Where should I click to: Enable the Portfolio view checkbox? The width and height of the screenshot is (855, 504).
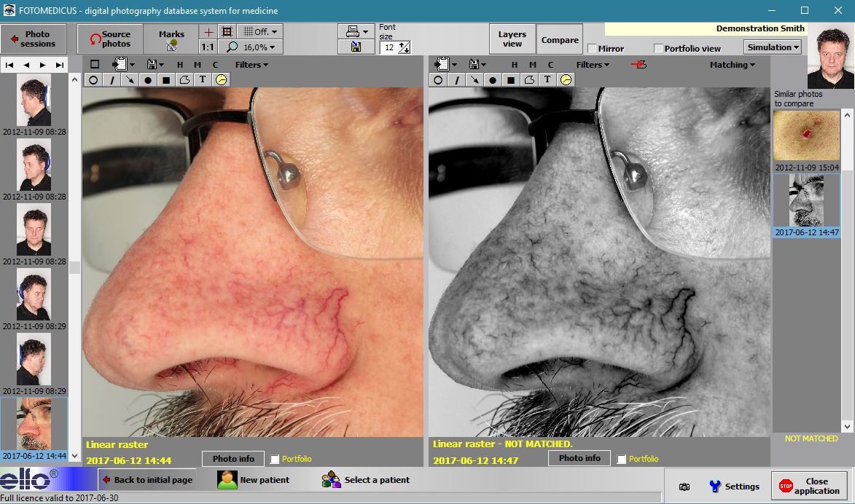[658, 49]
